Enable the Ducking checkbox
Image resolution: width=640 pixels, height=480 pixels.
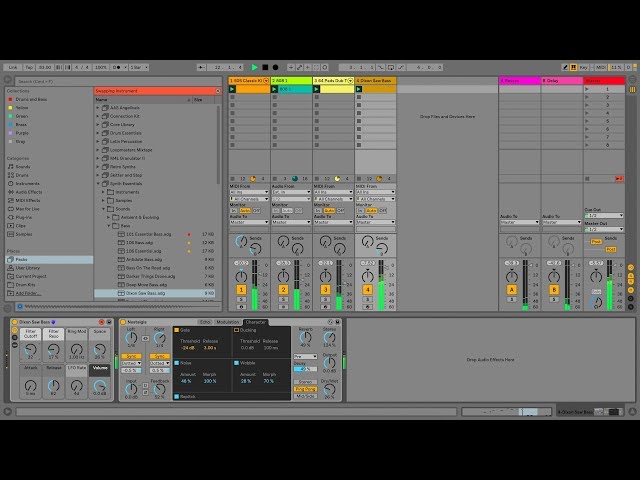click(236, 330)
